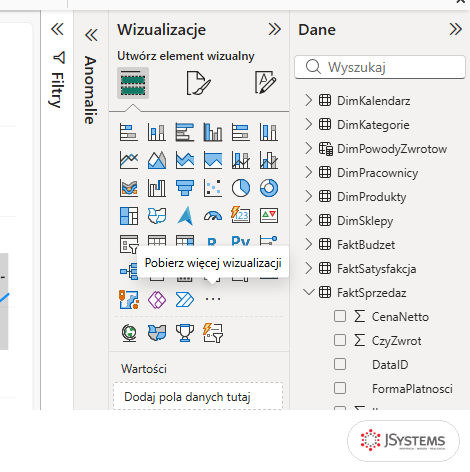Viewport: 470px width, 472px height.
Task: Select the Azure map visual
Action: click(185, 216)
